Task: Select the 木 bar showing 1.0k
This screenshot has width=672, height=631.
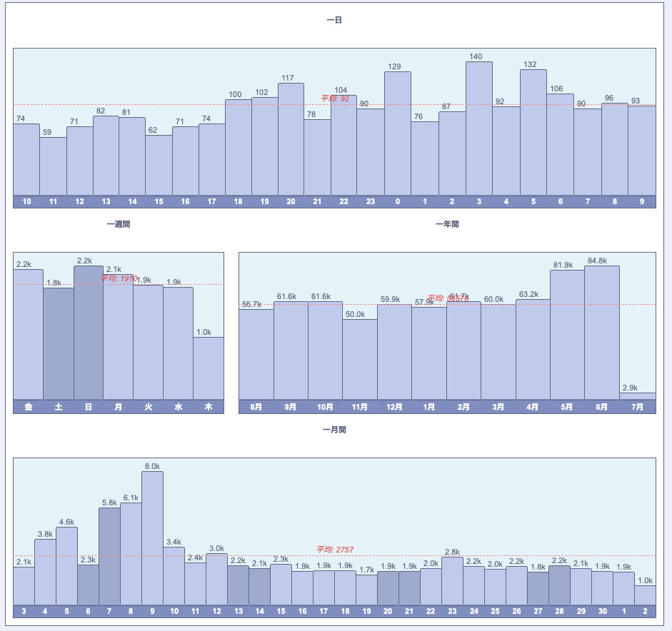Action: (208, 368)
